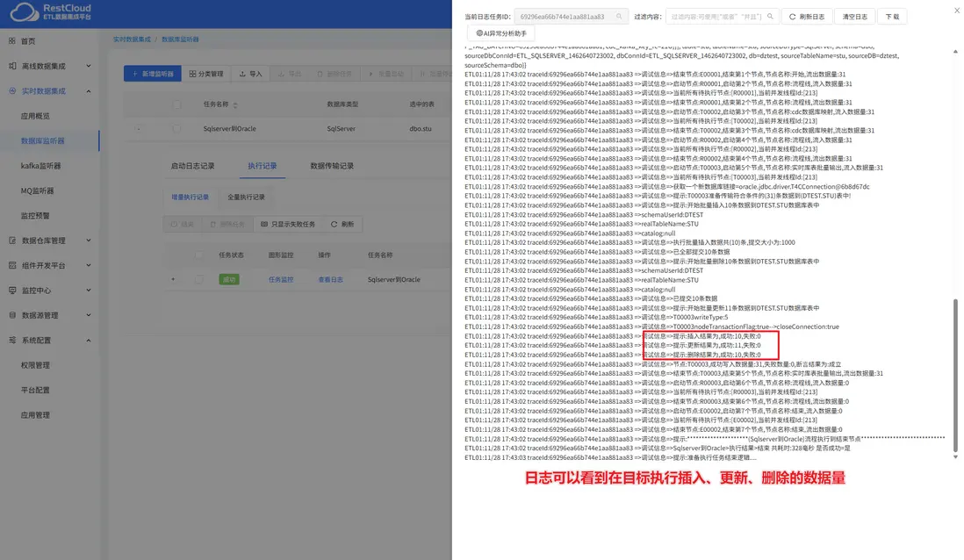Collapse the 实时数据集成 menu

tap(50, 91)
